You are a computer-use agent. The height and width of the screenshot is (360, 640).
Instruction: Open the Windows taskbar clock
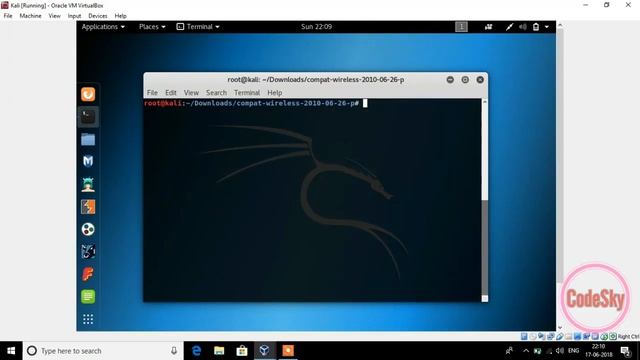pyautogui.click(x=598, y=351)
